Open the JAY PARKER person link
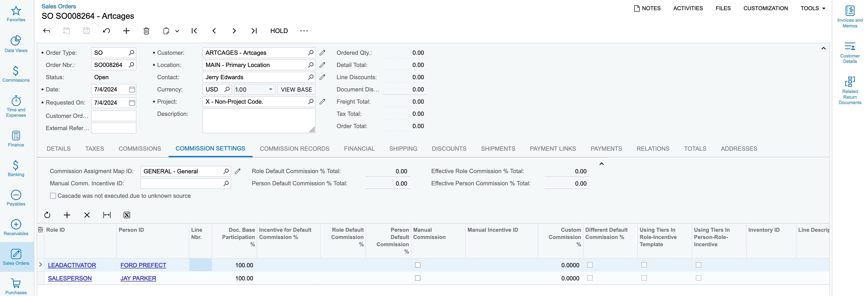Image resolution: width=868 pixels, height=296 pixels. click(138, 279)
